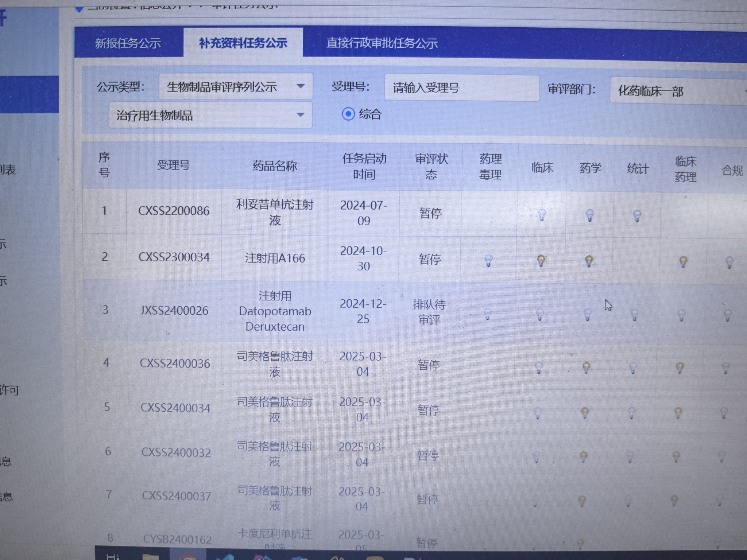Click the 临床药理 bulb for JXSS2400026
The width and height of the screenshot is (747, 560).
click(681, 315)
